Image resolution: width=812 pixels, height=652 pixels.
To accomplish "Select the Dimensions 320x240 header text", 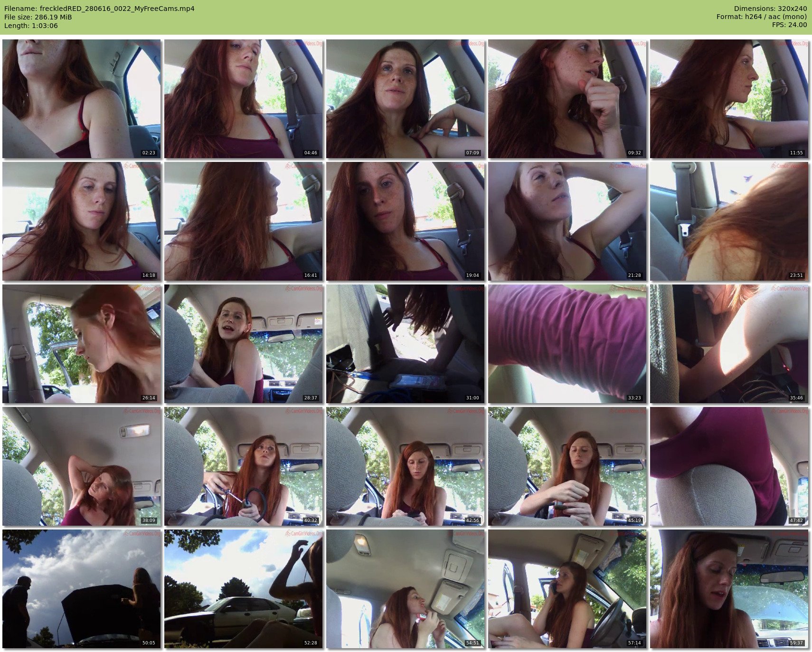I will (x=770, y=9).
